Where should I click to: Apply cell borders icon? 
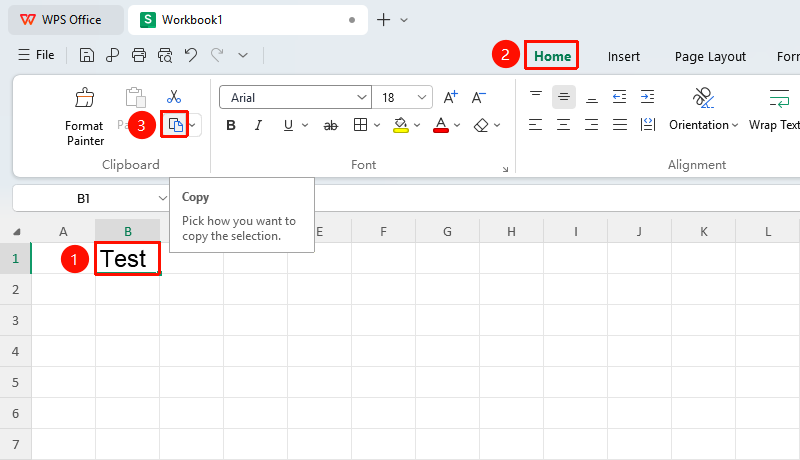click(360, 125)
